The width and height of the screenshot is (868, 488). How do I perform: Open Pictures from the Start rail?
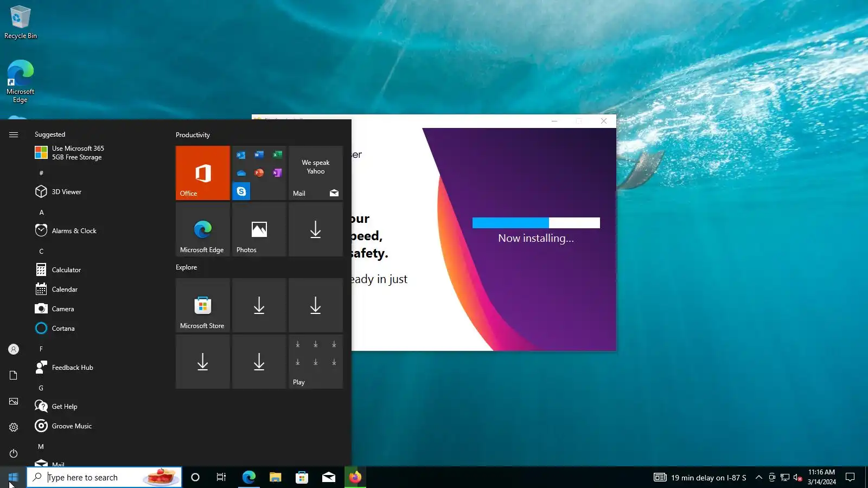point(14,401)
